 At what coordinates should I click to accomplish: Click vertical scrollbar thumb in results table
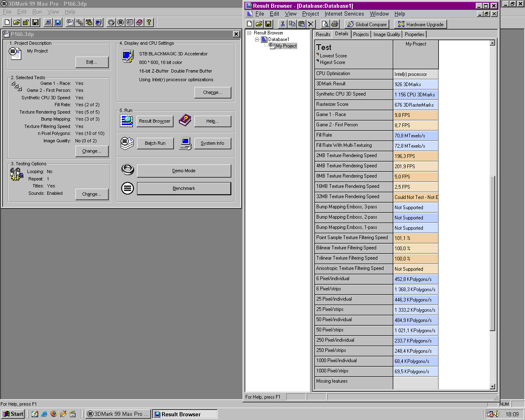click(x=493, y=253)
